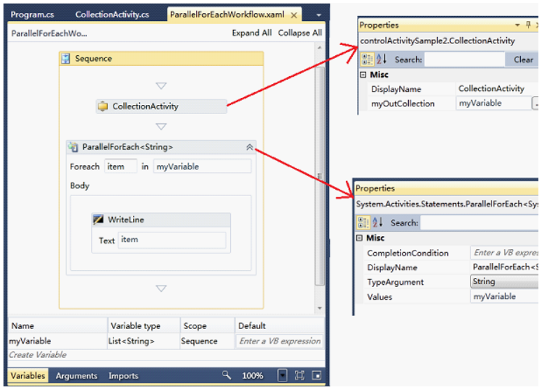Click the designer scrollbar up arrow

(x=319, y=48)
